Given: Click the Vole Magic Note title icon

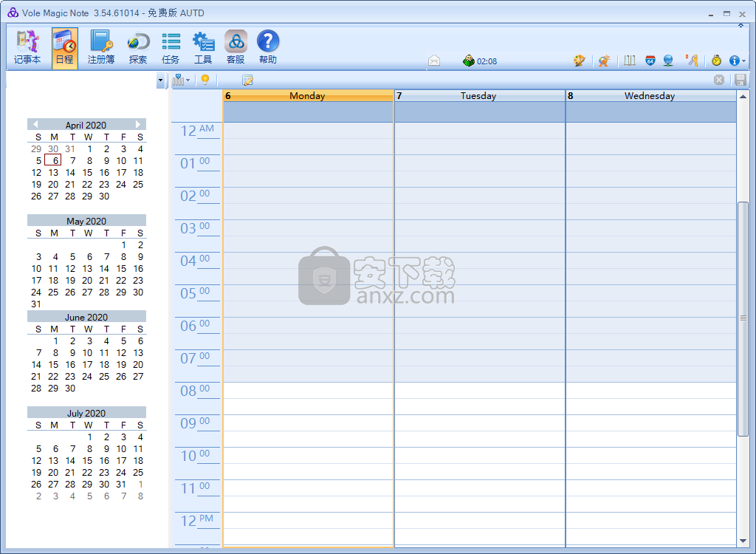Looking at the screenshot, I should click(x=13, y=13).
